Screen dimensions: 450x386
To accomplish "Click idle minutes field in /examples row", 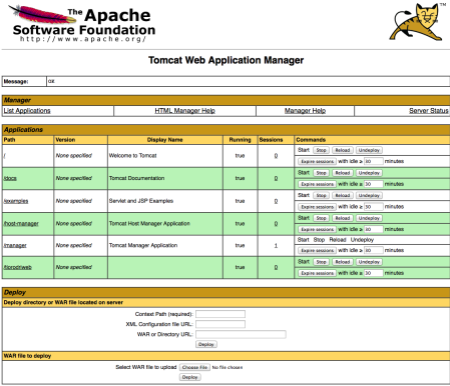I will [x=373, y=207].
